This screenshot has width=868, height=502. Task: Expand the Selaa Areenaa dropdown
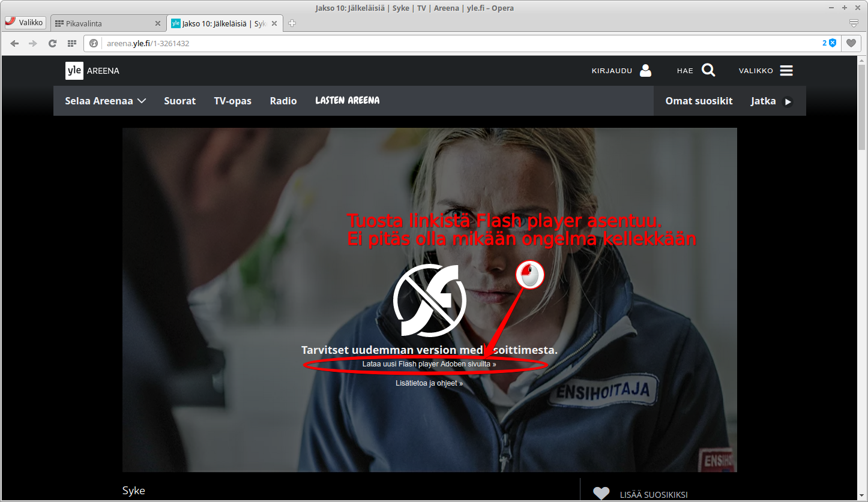106,101
